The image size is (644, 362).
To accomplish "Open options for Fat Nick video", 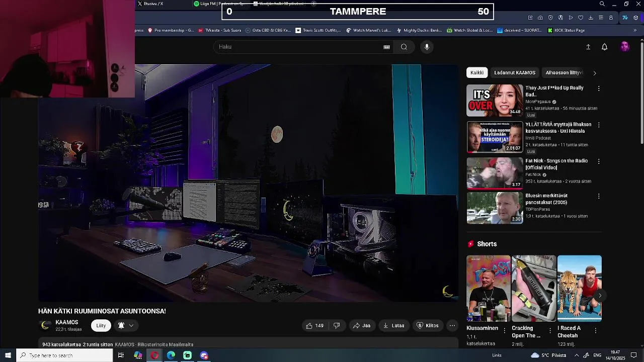I will tap(599, 161).
